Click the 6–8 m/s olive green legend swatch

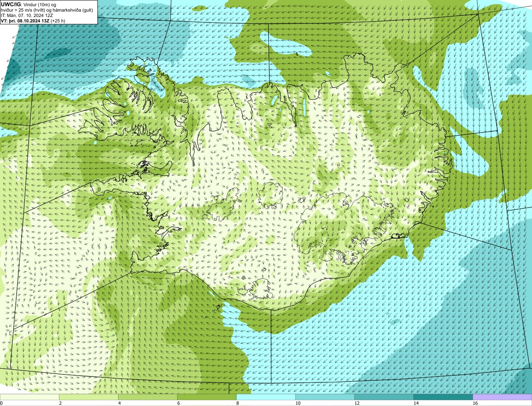[x=207, y=397]
